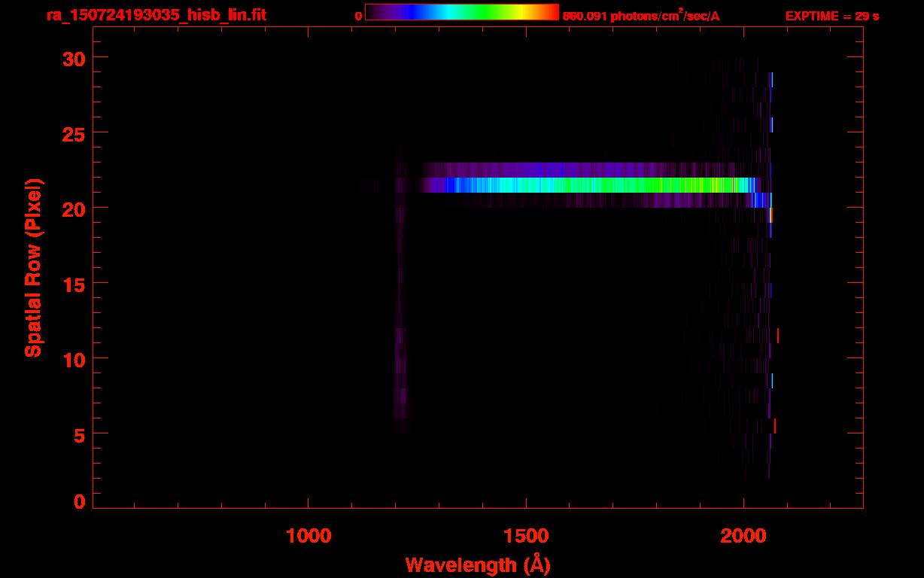Viewport: 924px width, 578px height.
Task: Click the EXPTIME = 29 s label
Action: click(x=832, y=16)
